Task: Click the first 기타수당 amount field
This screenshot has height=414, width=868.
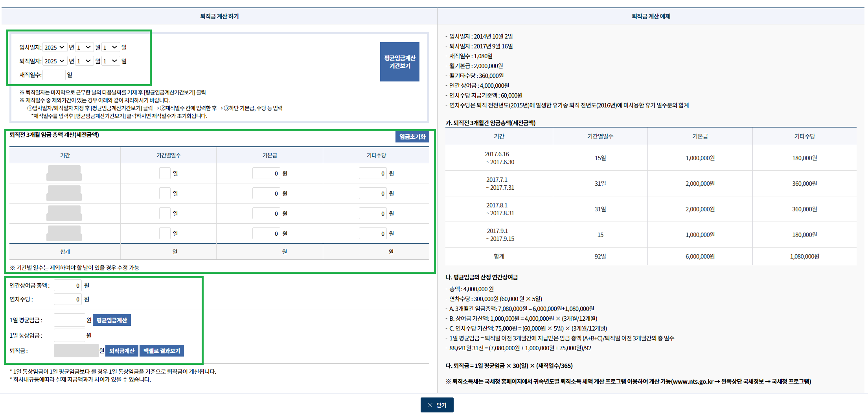Action: click(x=372, y=173)
